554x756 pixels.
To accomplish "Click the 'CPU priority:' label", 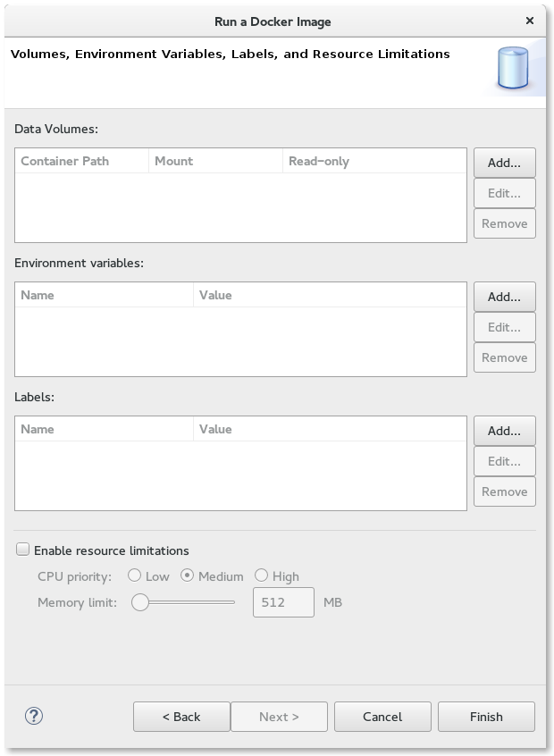I will tap(74, 576).
